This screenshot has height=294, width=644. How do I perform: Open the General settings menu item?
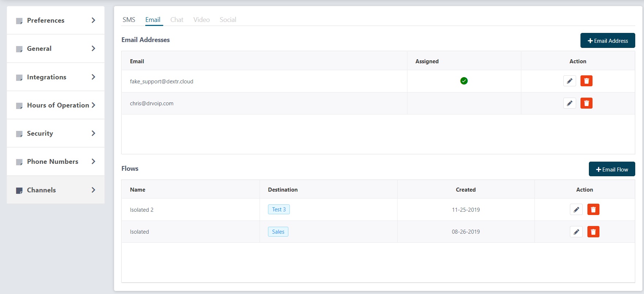(x=55, y=48)
